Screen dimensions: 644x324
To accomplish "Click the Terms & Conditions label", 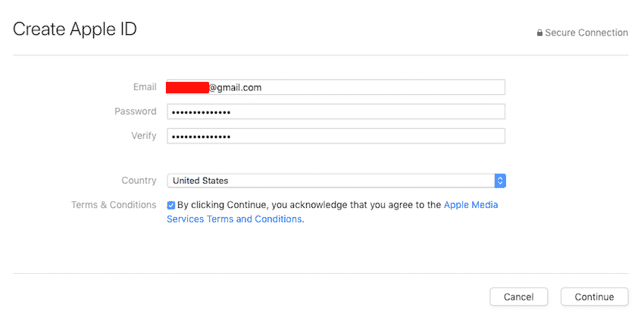I will click(x=114, y=205).
